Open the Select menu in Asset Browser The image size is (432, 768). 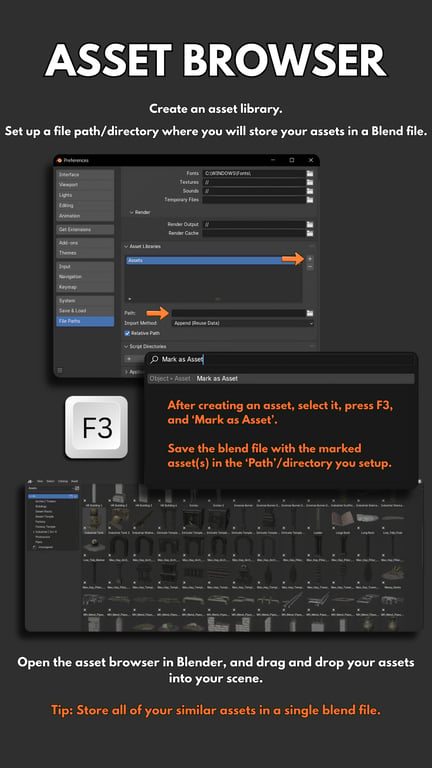(51, 481)
